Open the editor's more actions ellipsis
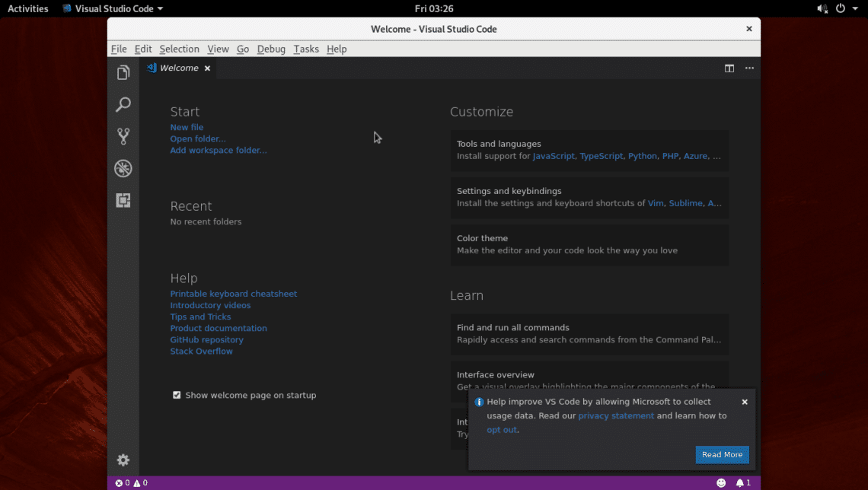 [x=749, y=68]
